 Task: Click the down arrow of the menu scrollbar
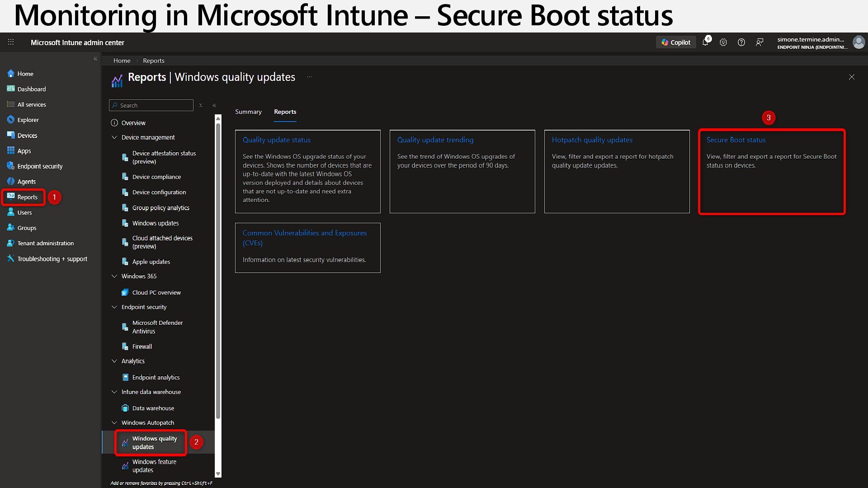[218, 474]
